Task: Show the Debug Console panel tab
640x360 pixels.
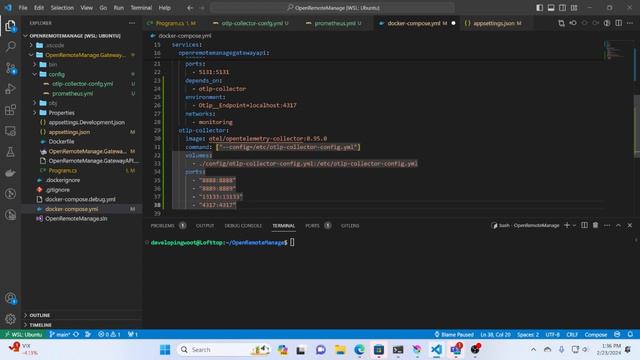Action: point(243,225)
